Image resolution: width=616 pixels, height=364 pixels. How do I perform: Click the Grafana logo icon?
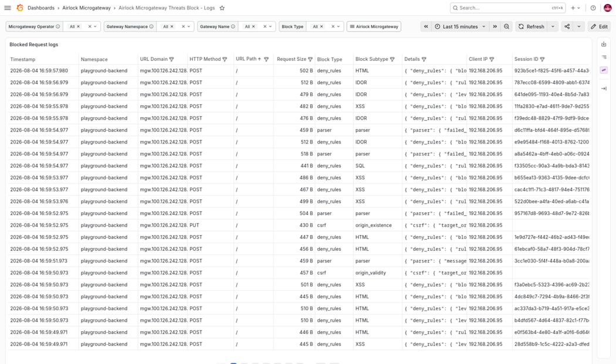pos(19,8)
